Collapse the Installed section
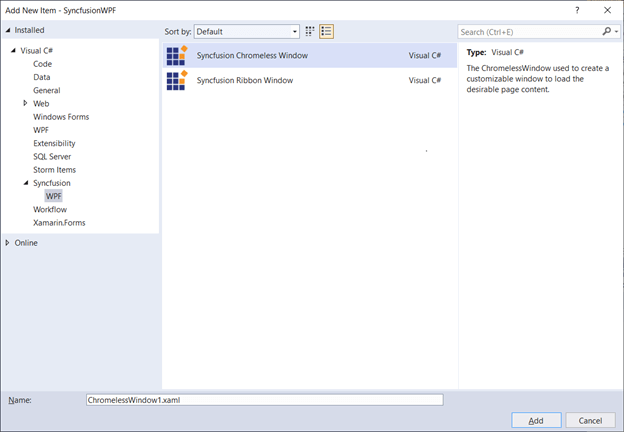This screenshot has width=624, height=432. 8,30
